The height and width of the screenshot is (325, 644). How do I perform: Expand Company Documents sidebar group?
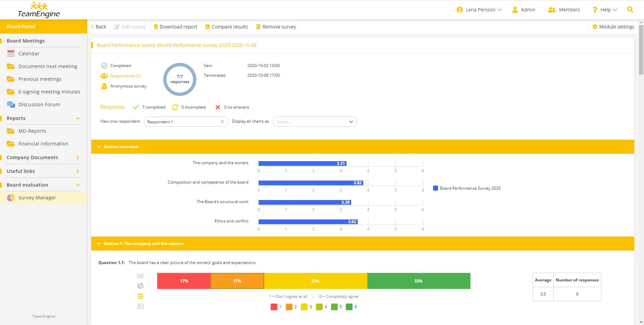[78, 157]
